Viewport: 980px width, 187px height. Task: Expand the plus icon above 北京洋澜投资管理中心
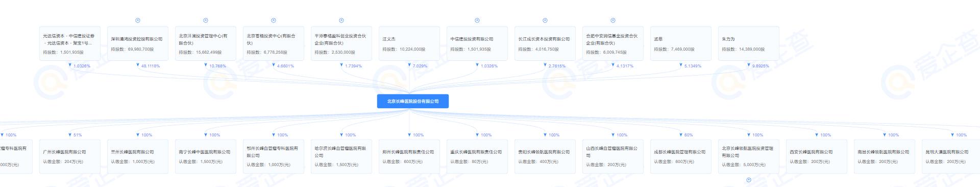[206, 20]
